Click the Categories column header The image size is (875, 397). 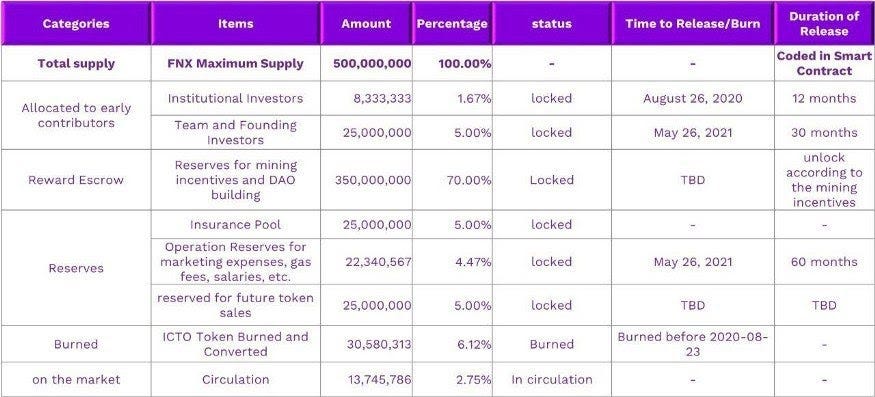coord(76,23)
